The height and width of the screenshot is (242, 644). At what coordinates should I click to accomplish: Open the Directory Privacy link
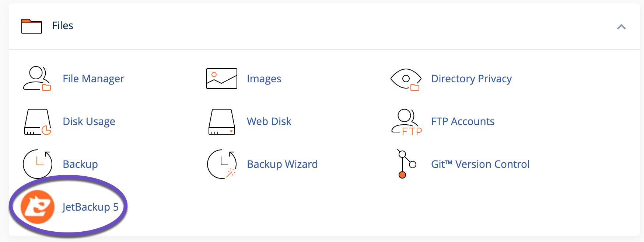pos(471,79)
